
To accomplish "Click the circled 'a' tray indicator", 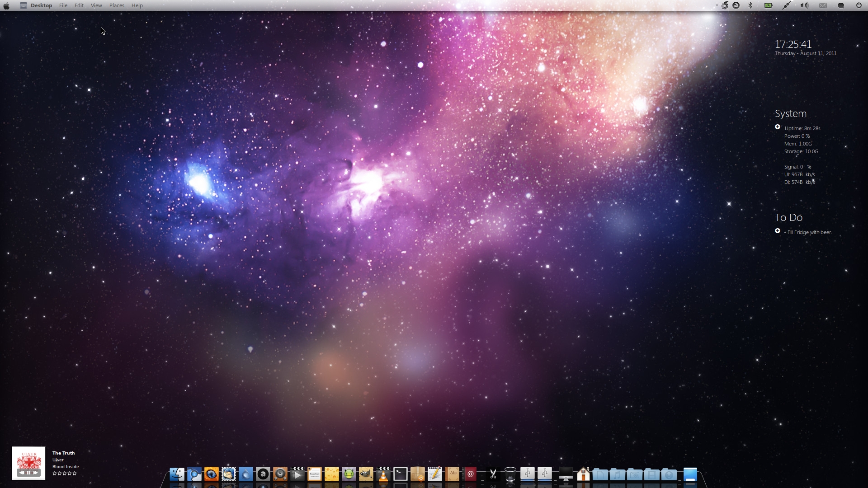I will click(736, 5).
